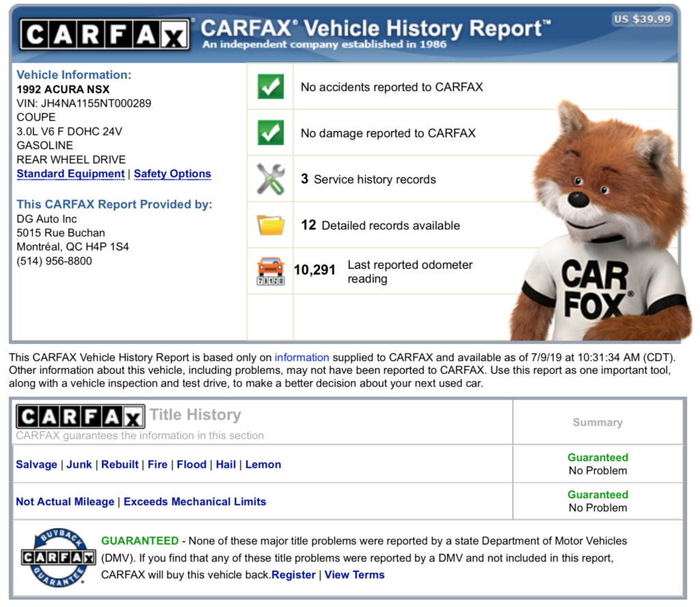Click the orange car odometer icon
Screen dimensions: 700x607
click(x=271, y=271)
